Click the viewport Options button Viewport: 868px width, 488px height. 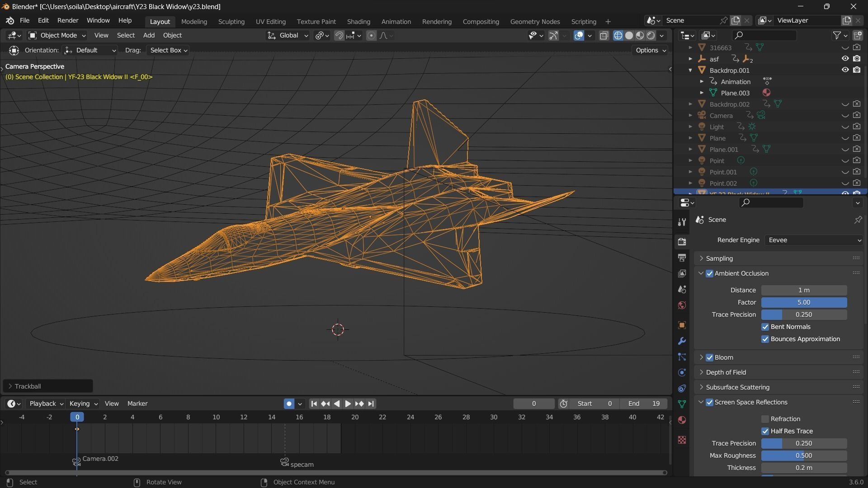[650, 50]
